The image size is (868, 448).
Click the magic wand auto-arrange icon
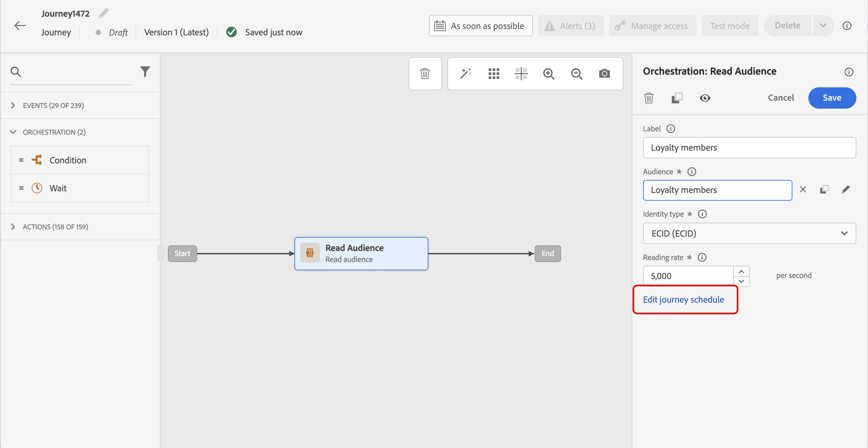coord(465,73)
